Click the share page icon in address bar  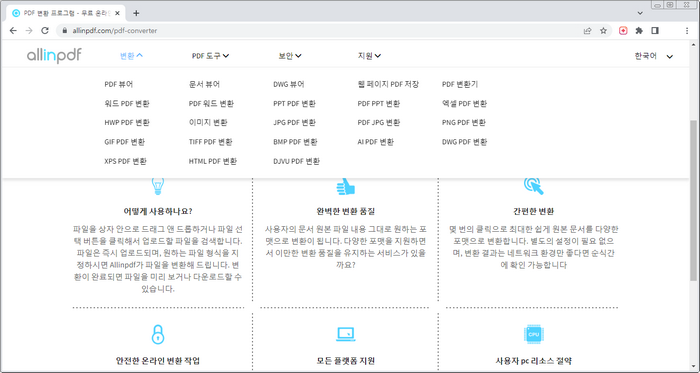pyautogui.click(x=588, y=31)
